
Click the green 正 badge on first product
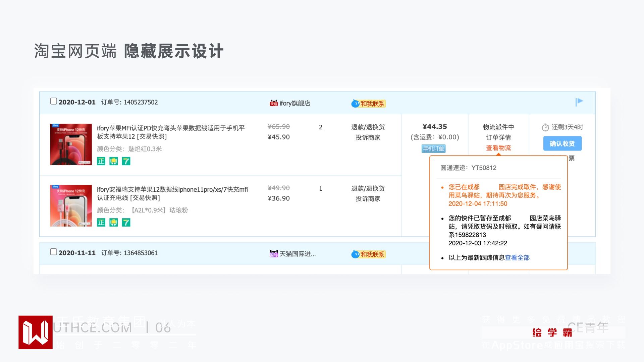tap(101, 161)
